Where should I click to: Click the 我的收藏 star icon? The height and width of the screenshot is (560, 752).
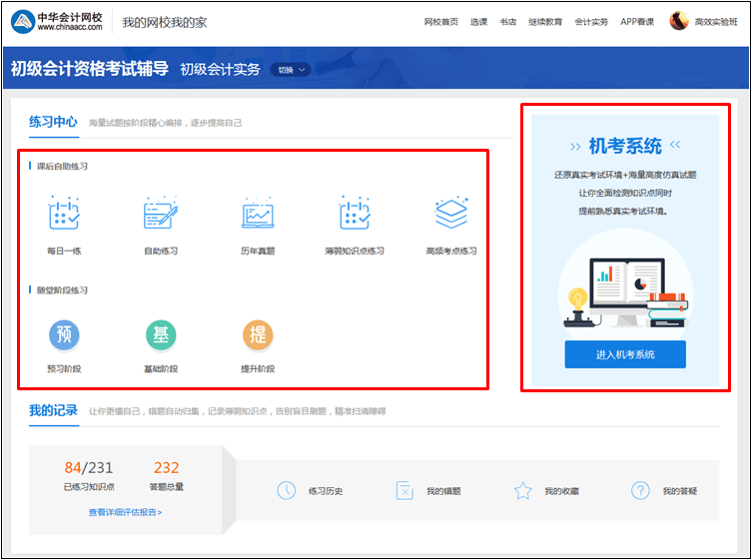pos(522,490)
